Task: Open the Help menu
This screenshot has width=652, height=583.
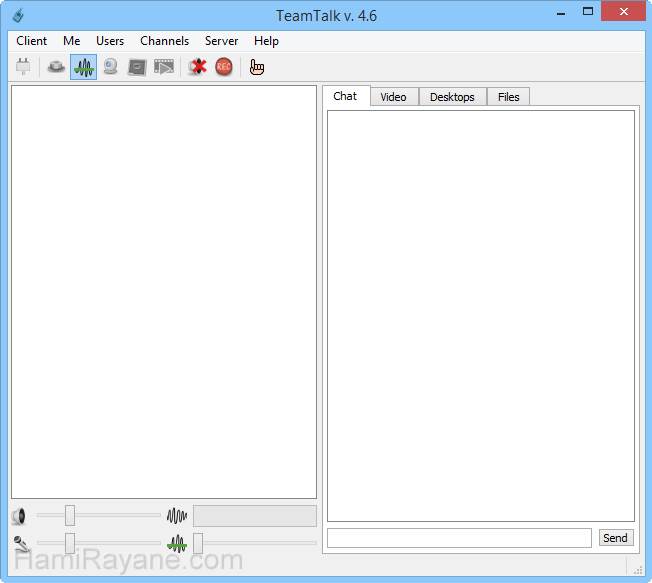Action: 267,41
